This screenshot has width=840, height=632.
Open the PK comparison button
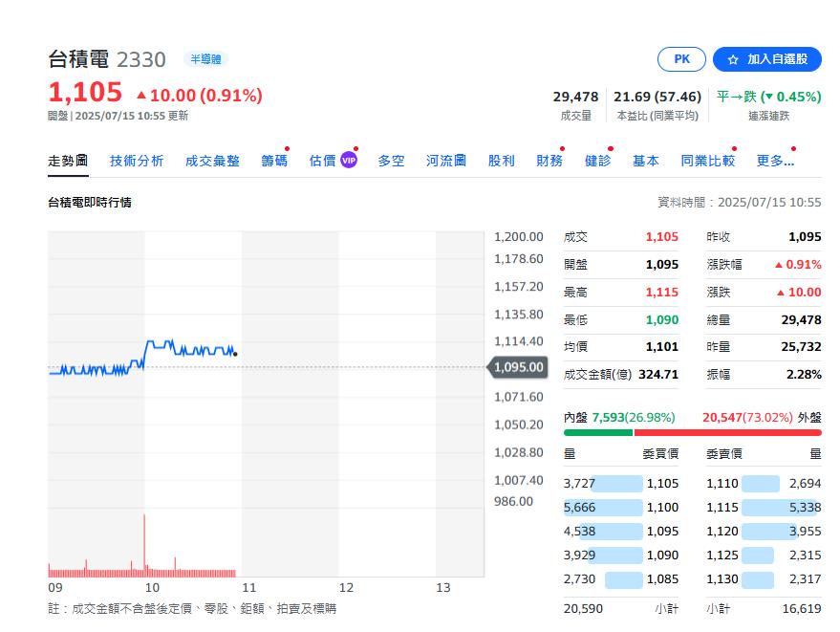[x=681, y=59]
